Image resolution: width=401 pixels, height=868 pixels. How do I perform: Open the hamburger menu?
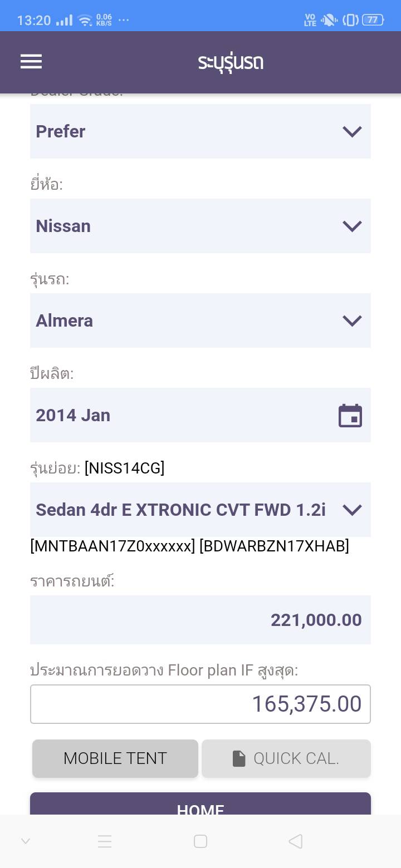coord(31,61)
